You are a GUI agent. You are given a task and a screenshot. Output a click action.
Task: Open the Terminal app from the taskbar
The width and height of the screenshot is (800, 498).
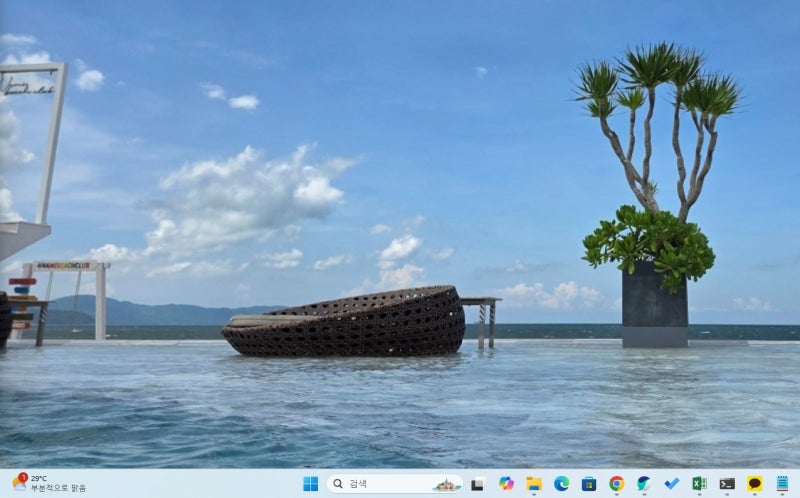click(x=727, y=484)
